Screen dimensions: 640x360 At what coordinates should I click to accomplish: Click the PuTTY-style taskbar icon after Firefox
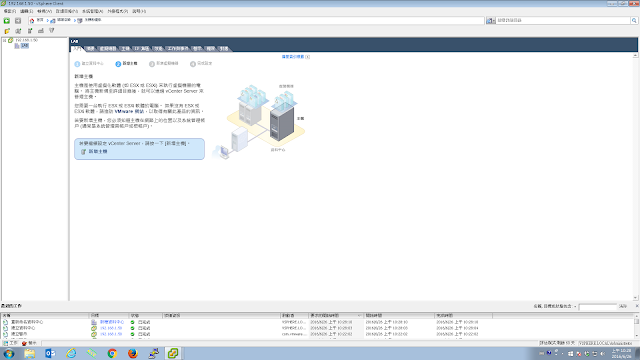153,353
